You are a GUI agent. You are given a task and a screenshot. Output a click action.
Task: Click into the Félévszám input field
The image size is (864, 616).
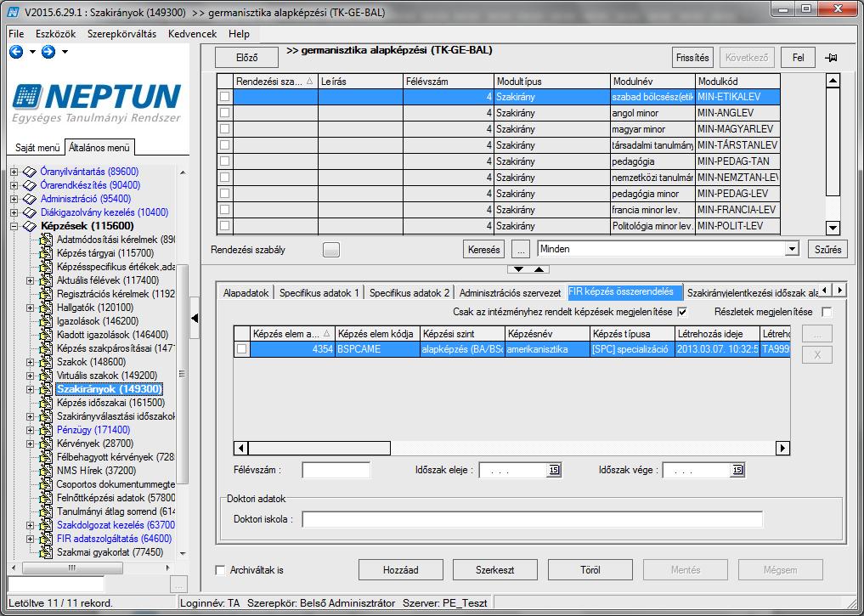(x=336, y=470)
